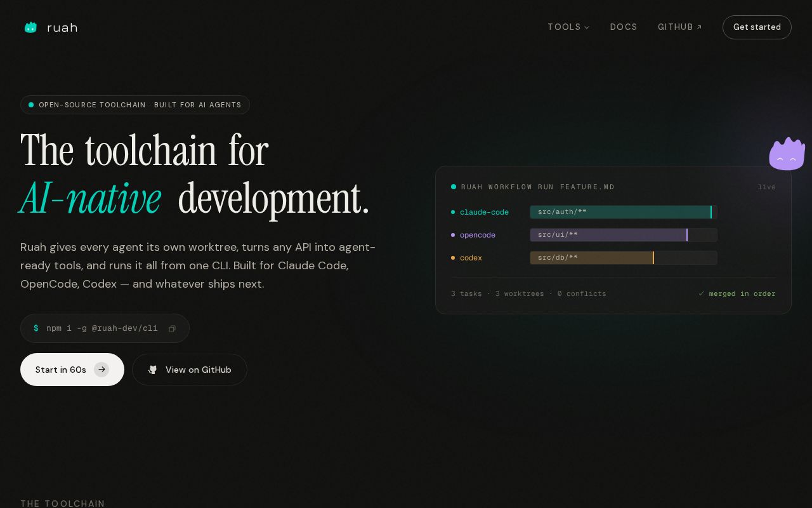Click the Start in 60s button
812x508 pixels.
[72, 370]
